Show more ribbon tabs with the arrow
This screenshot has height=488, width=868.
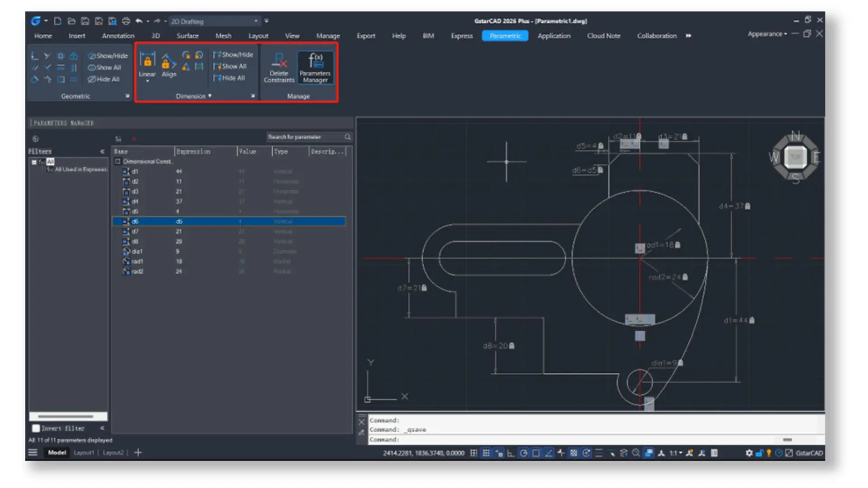click(x=688, y=36)
